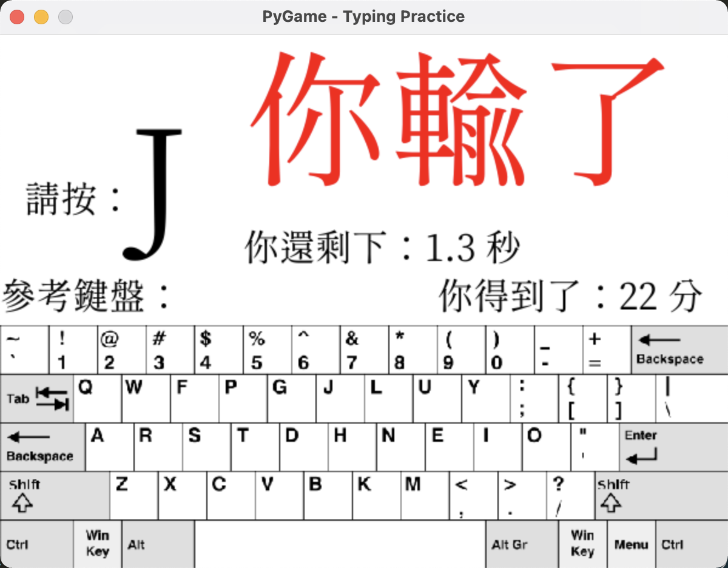Click the right bracket } ] key

pos(632,399)
